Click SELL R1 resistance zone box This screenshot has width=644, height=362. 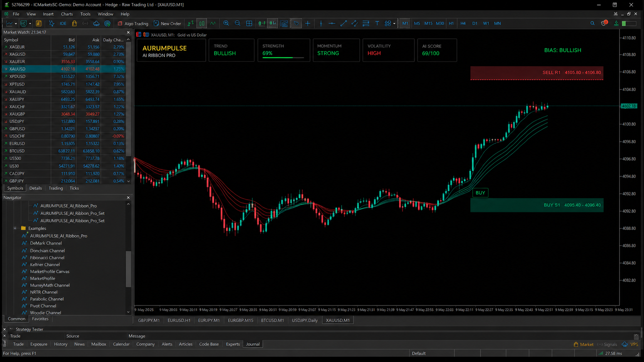[x=537, y=73]
